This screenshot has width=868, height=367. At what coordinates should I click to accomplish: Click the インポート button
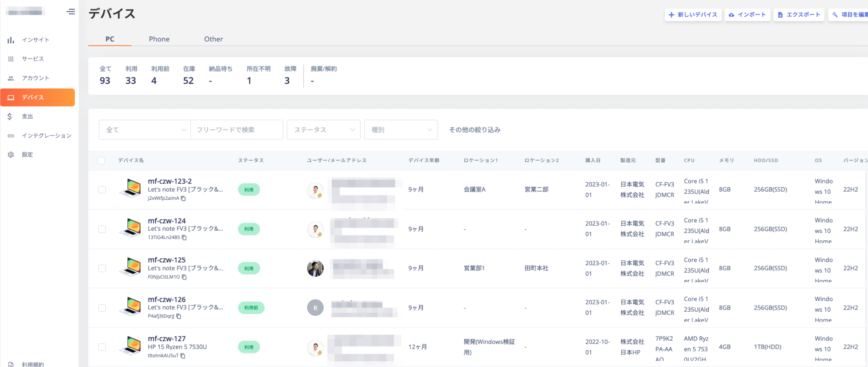(747, 15)
